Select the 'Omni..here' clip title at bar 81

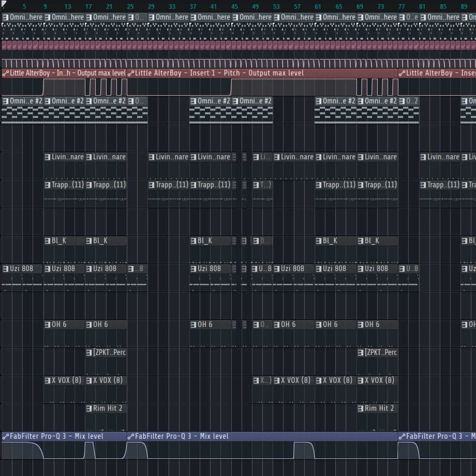443,17
